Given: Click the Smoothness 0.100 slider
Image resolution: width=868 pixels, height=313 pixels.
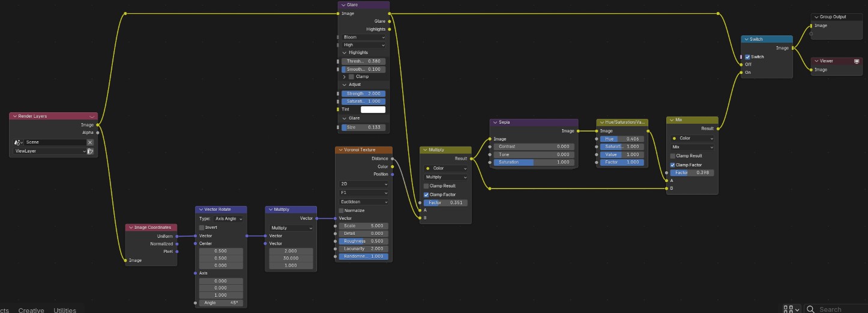Looking at the screenshot, I should 364,69.
